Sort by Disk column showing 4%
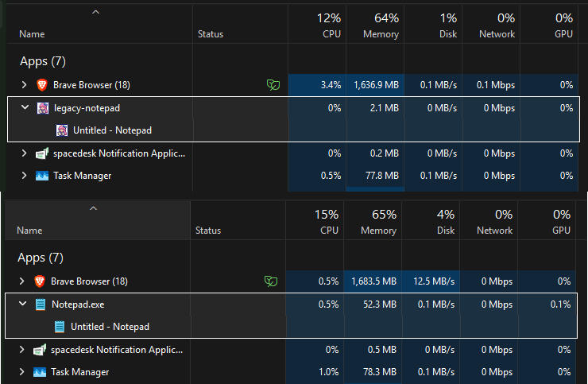Viewport: 588px width, 384px height. [x=444, y=222]
